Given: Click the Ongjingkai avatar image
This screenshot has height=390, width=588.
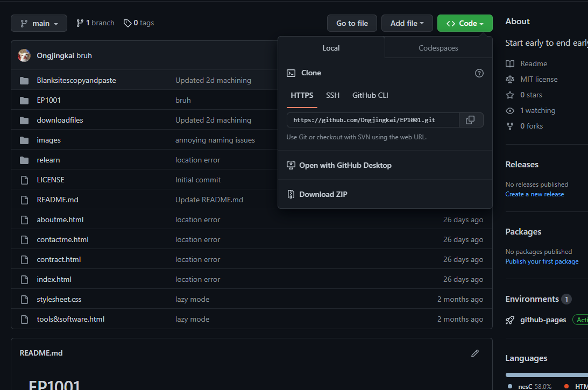Looking at the screenshot, I should (x=24, y=55).
